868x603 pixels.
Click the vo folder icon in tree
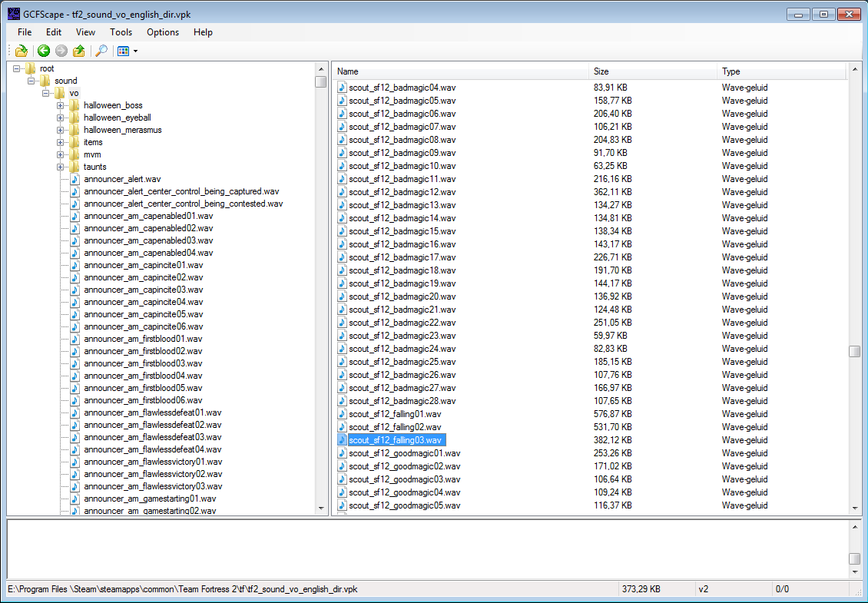pyautogui.click(x=60, y=93)
